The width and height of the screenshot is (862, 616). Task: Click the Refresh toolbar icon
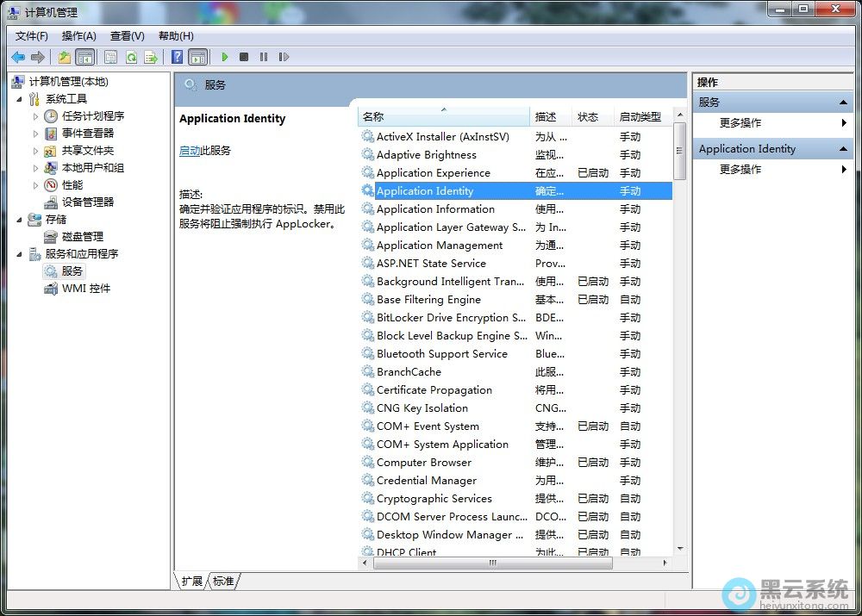[131, 57]
